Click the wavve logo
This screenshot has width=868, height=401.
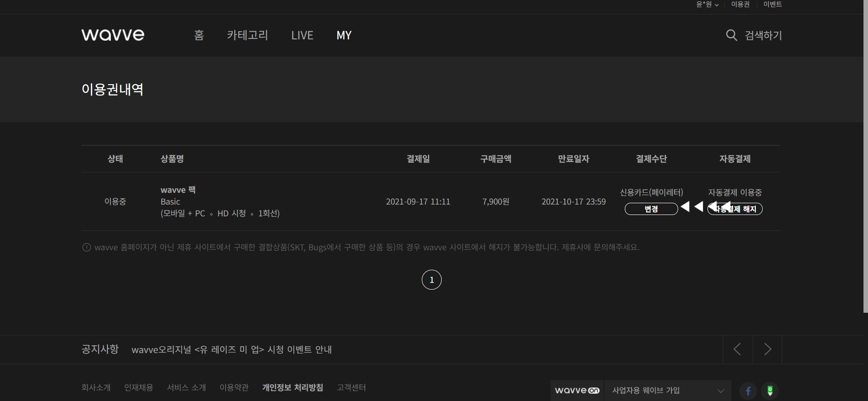point(113,35)
